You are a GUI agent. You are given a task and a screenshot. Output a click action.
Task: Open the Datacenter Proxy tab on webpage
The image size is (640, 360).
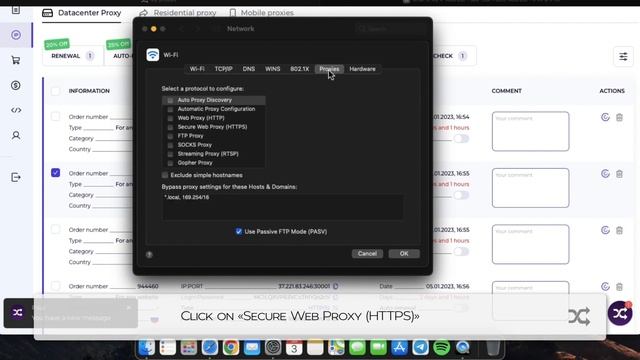pyautogui.click(x=82, y=13)
